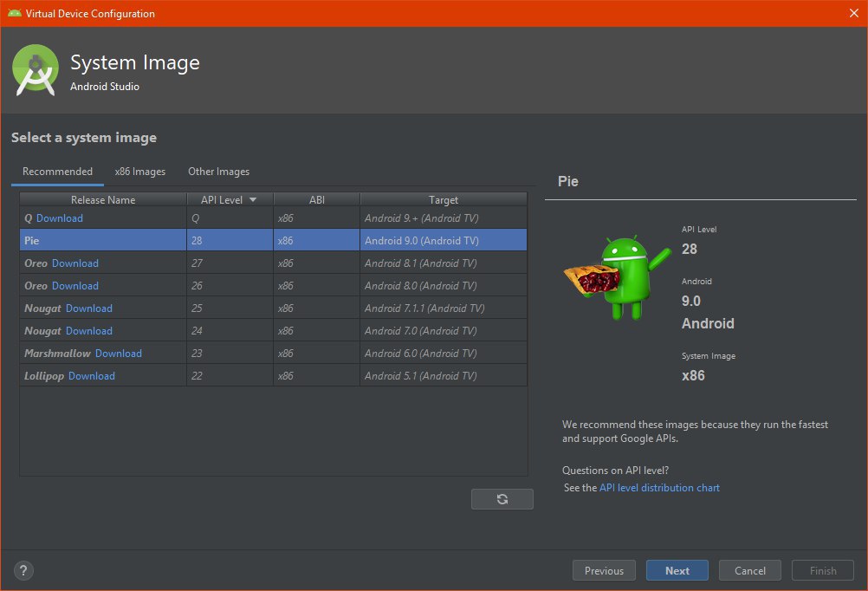Click API level 22 cell

(x=230, y=376)
